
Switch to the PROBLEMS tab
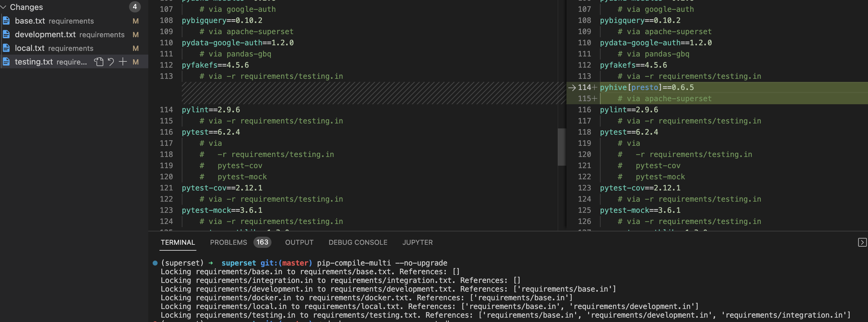click(x=228, y=242)
